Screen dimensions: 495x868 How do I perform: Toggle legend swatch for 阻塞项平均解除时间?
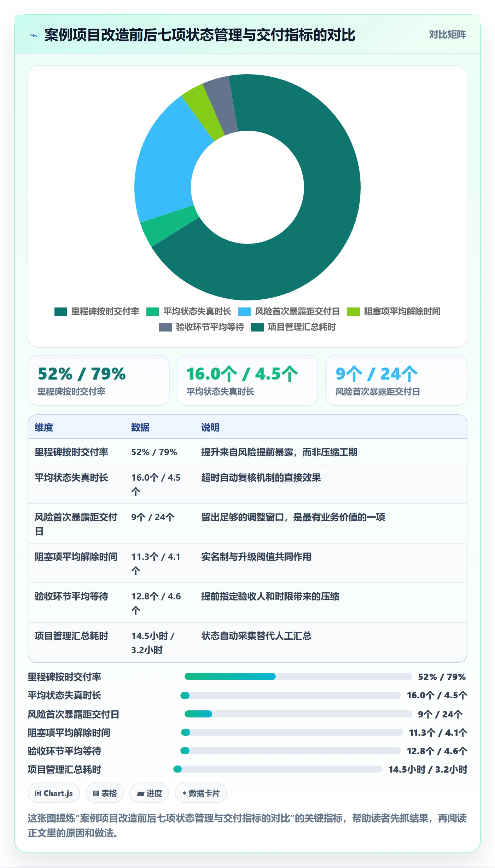tap(354, 312)
